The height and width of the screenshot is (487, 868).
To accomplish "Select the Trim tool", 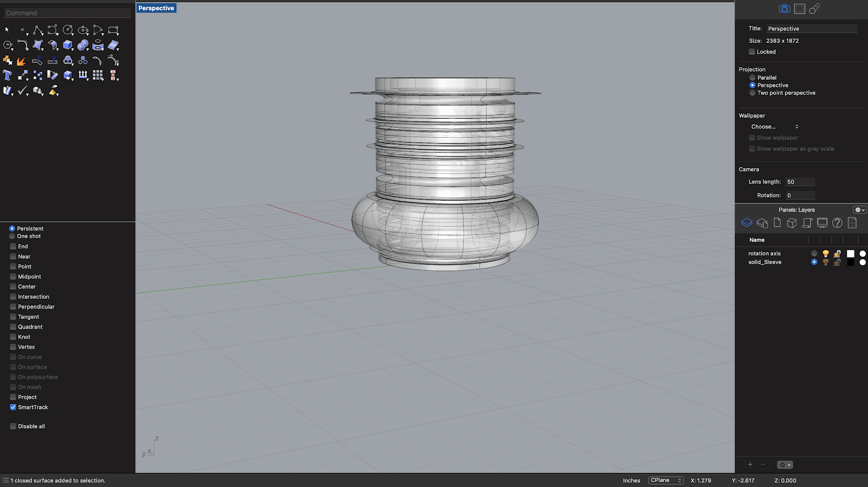I will (x=37, y=60).
